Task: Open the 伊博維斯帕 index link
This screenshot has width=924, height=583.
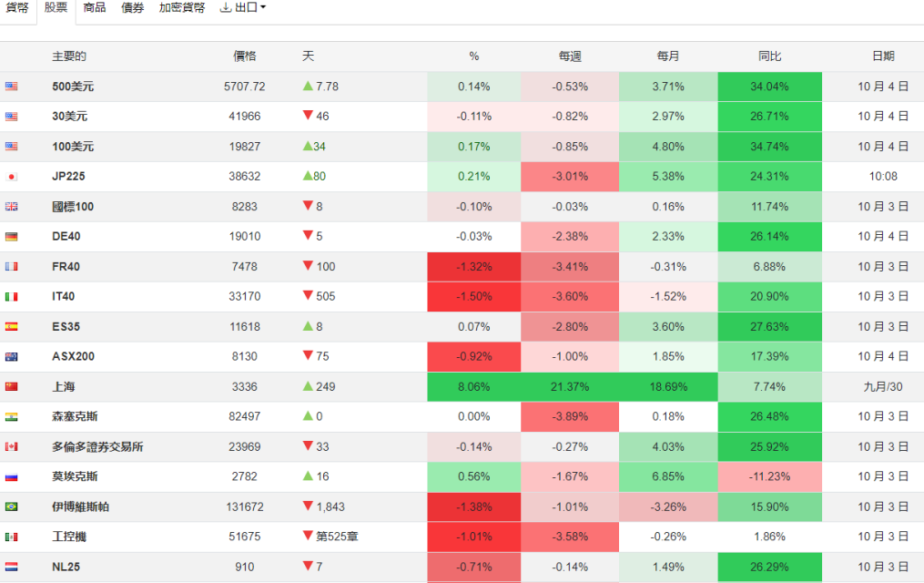Action: [81, 507]
